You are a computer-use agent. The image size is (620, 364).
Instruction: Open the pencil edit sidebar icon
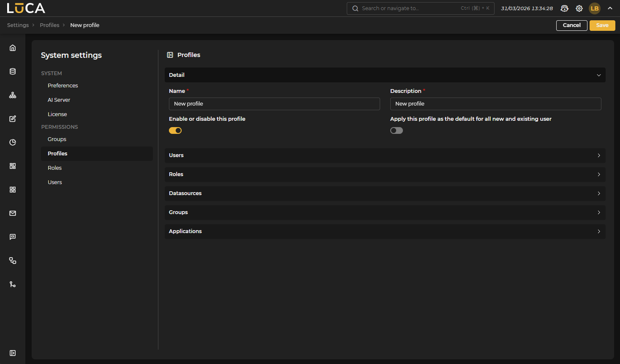[x=13, y=119]
